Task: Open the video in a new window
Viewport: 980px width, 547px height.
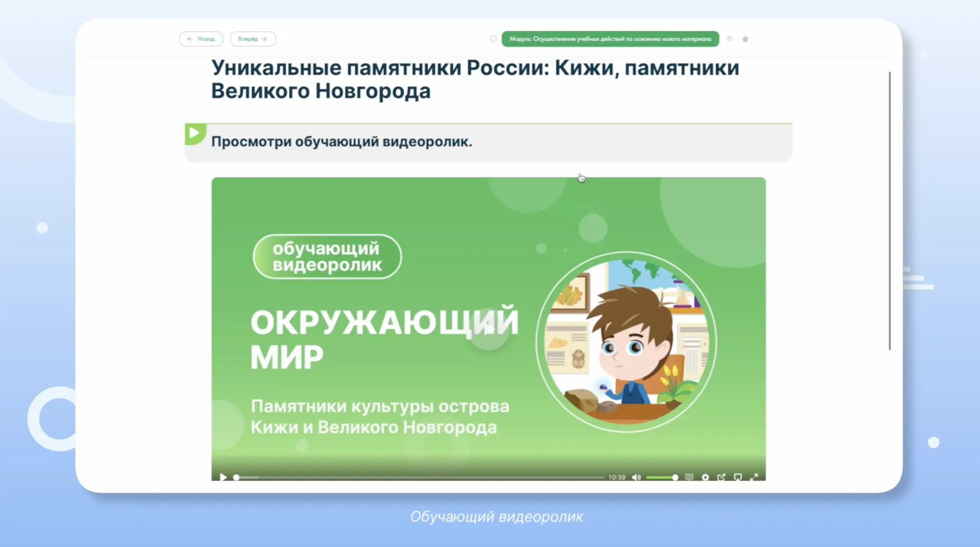Action: pos(721,477)
